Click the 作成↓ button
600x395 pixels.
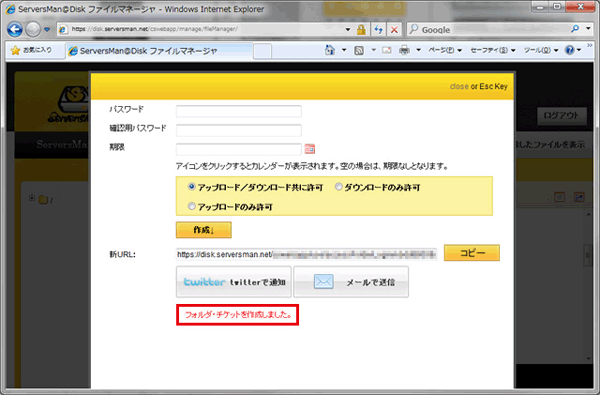(x=204, y=230)
